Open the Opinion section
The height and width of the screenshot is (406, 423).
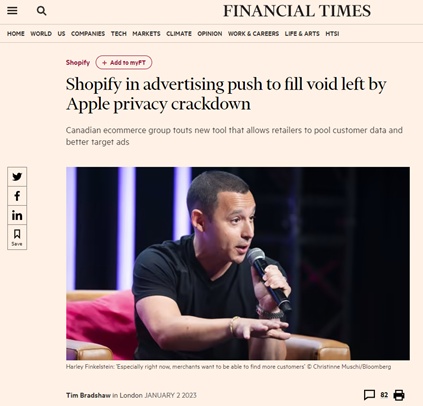pyautogui.click(x=210, y=34)
